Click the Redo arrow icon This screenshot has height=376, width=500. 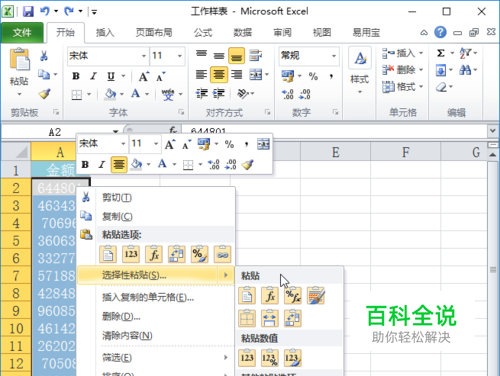(x=69, y=12)
